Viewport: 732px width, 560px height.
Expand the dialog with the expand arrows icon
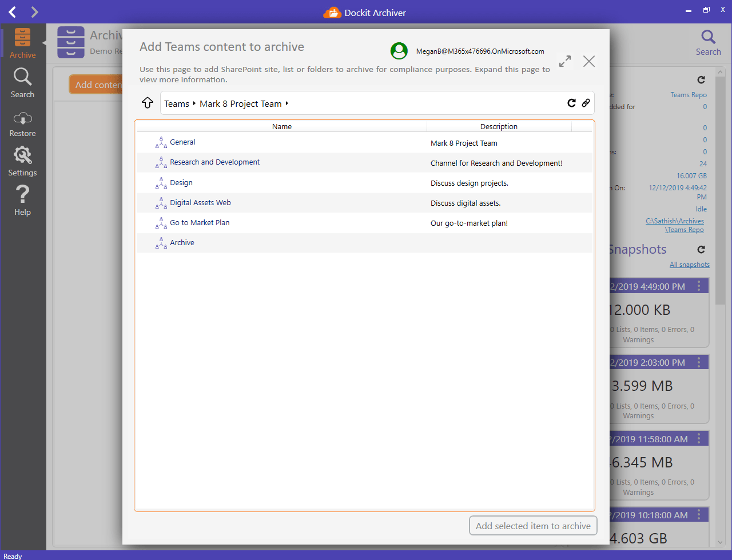click(x=565, y=61)
